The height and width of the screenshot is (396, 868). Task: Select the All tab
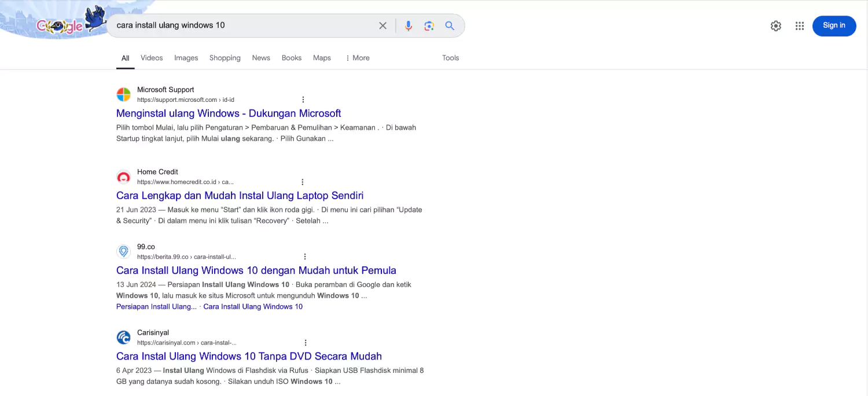(125, 58)
